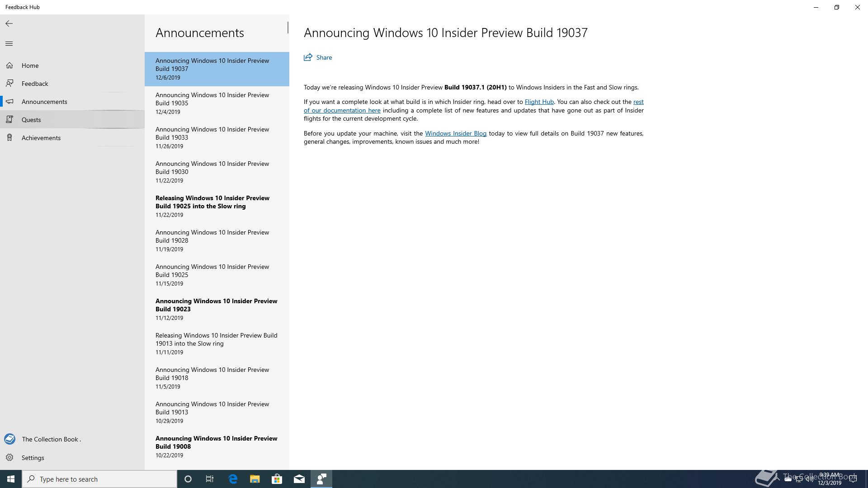This screenshot has width=868, height=488.
Task: Open Cortana from the taskbar
Action: coord(188,479)
